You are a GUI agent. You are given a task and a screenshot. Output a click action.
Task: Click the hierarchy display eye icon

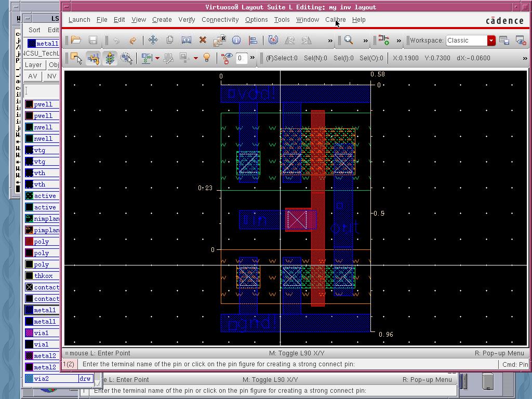click(227, 58)
